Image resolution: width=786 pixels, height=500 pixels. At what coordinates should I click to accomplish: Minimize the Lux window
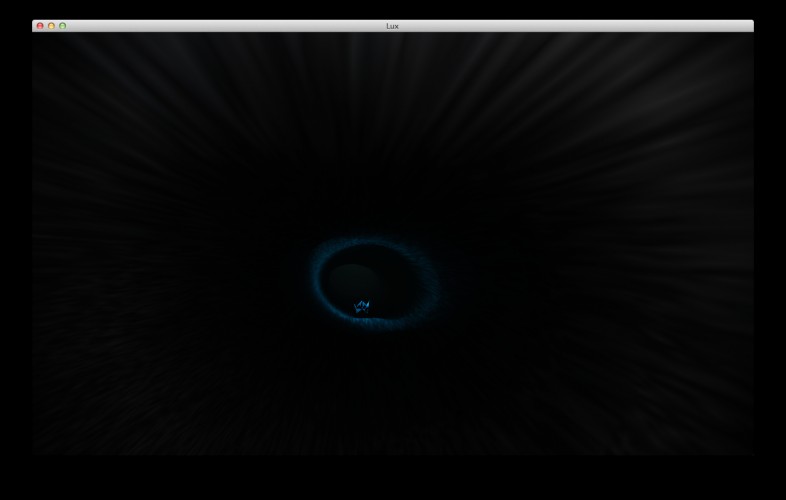coord(51,26)
